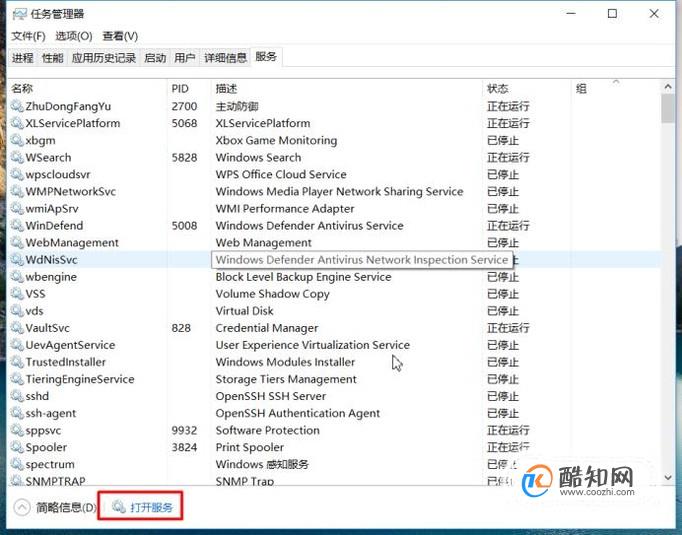Select the Virtual Disk description
Screen dimensions: 682x535
(x=244, y=311)
